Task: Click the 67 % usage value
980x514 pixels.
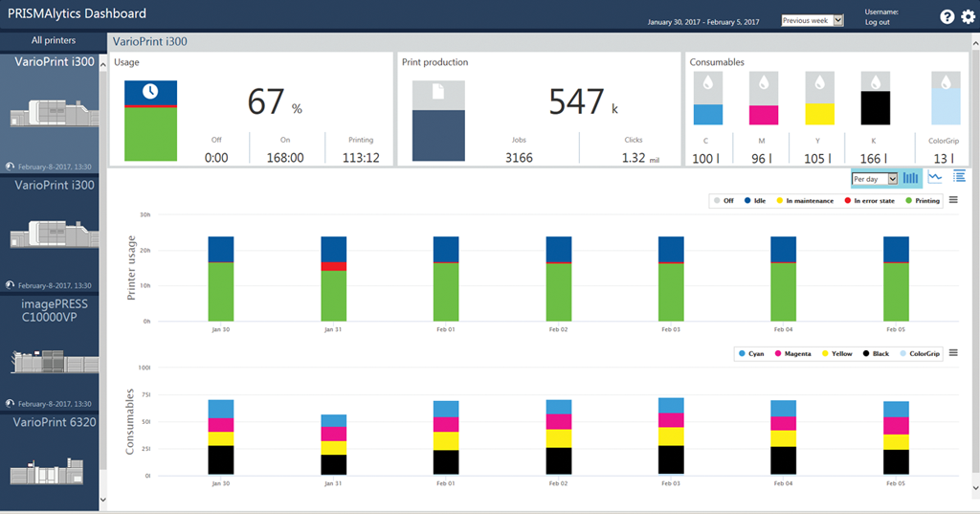Action: (275, 101)
